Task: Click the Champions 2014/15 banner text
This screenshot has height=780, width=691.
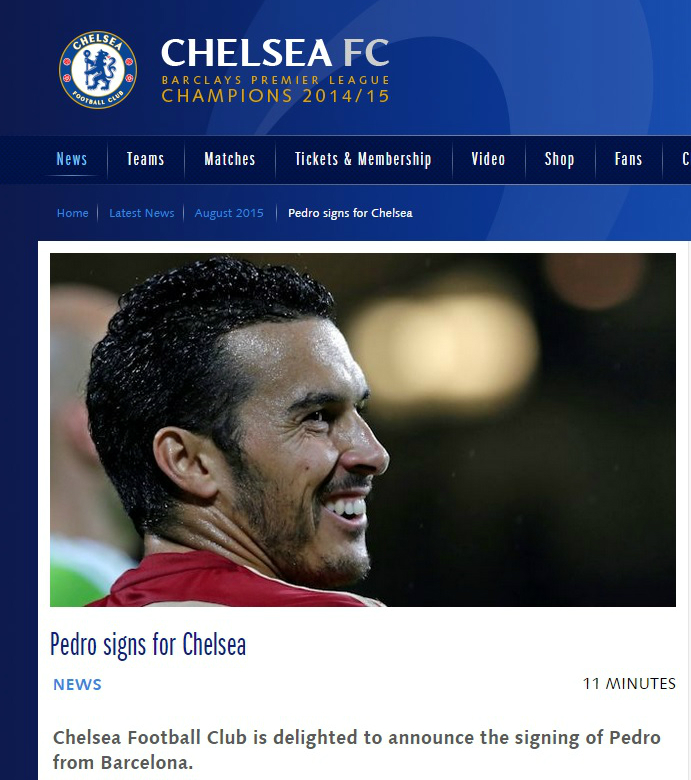Action: (x=276, y=96)
